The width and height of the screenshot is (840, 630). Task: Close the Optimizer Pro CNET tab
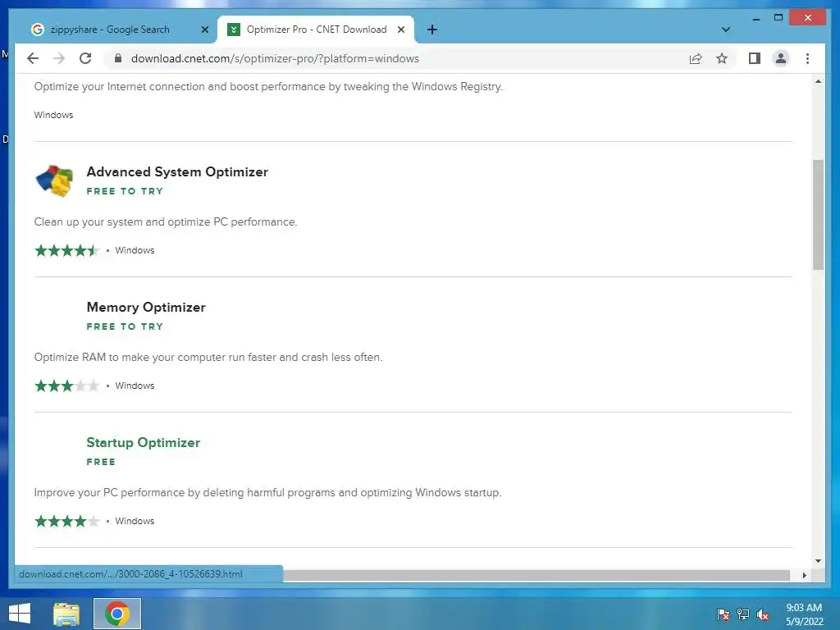400,30
